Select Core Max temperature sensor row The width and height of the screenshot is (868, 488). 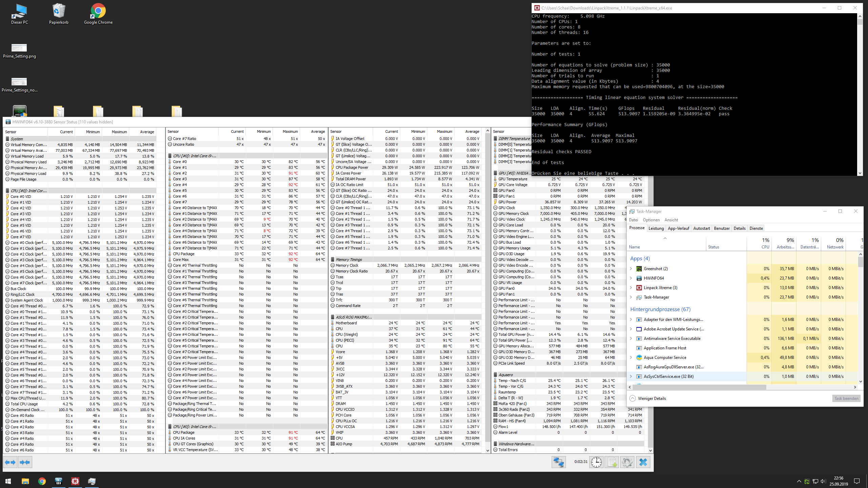[x=246, y=260]
